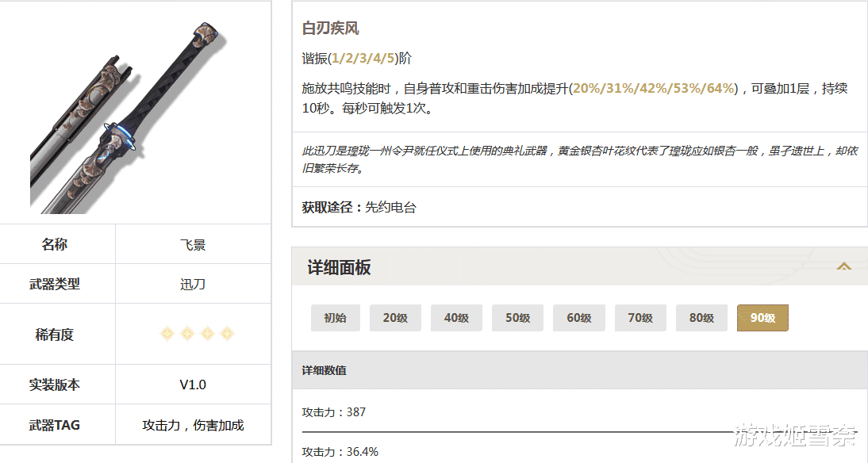Click the last rarity star icon

pos(227,334)
